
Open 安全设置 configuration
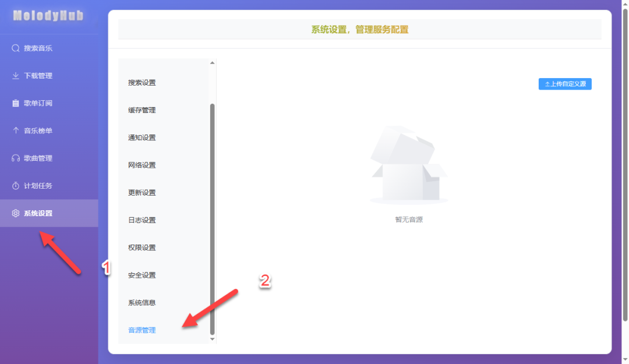coord(142,275)
